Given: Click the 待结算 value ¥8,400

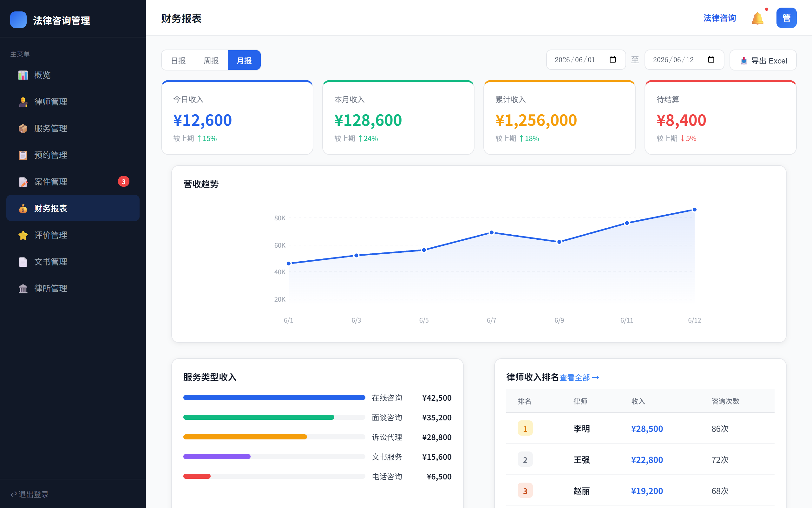Looking at the screenshot, I should [x=681, y=120].
